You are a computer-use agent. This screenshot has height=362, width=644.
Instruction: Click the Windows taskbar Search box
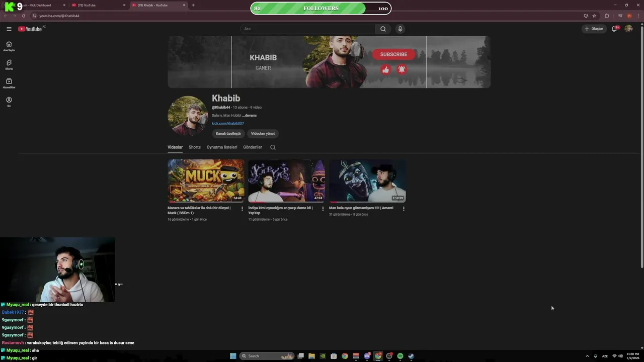click(267, 356)
